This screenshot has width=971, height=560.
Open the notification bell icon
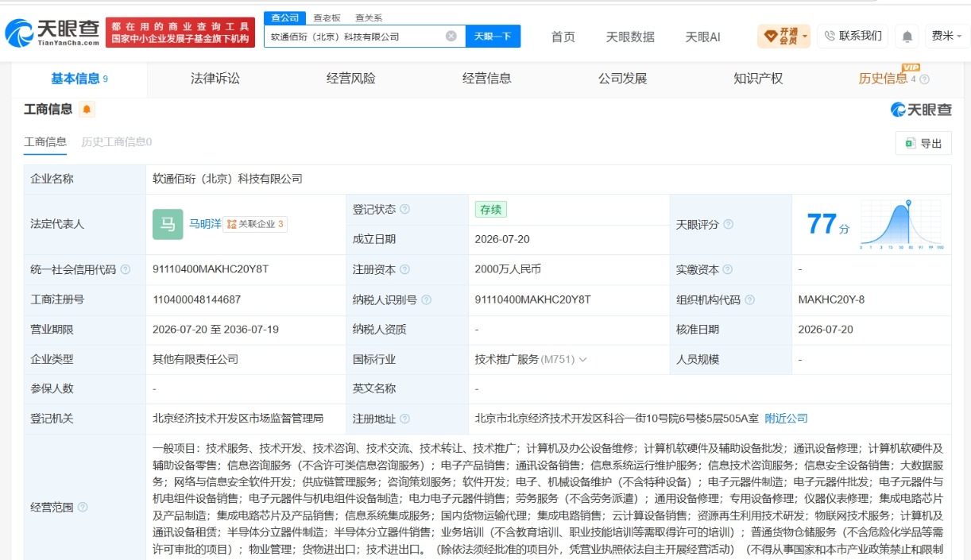907,36
